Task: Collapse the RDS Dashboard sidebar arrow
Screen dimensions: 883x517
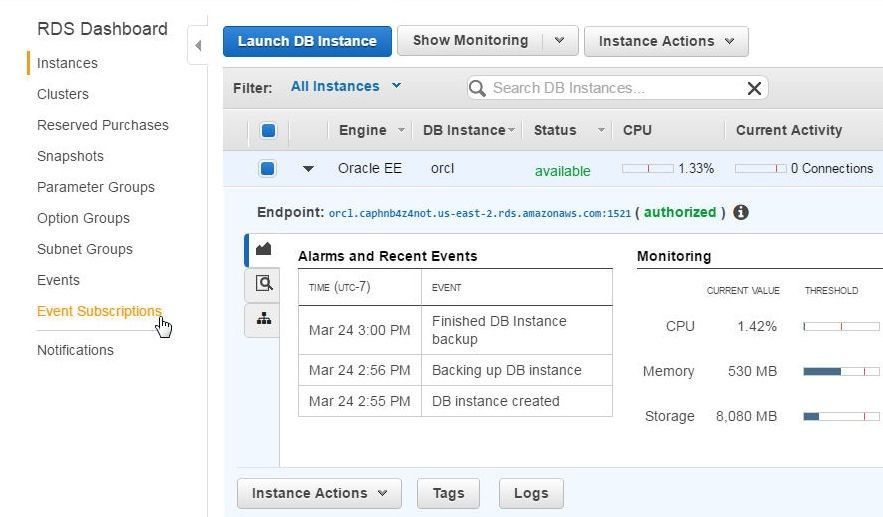Action: (x=198, y=45)
